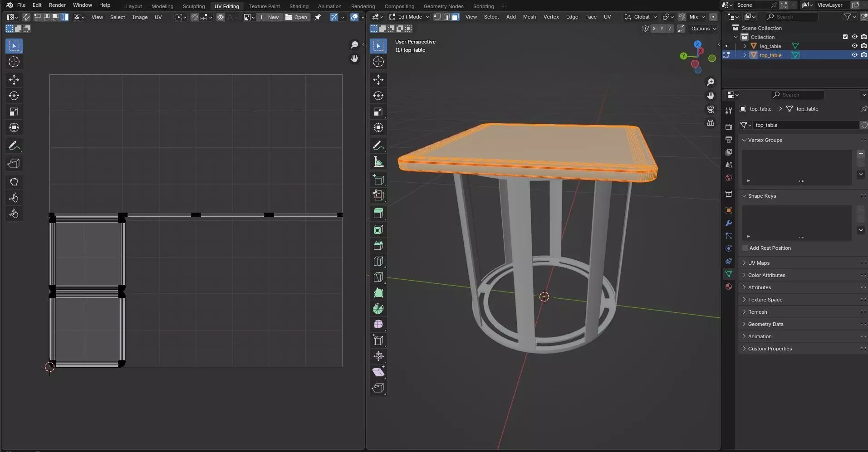868x452 pixels.
Task: Select the Knife tool
Action: pyautogui.click(x=378, y=277)
